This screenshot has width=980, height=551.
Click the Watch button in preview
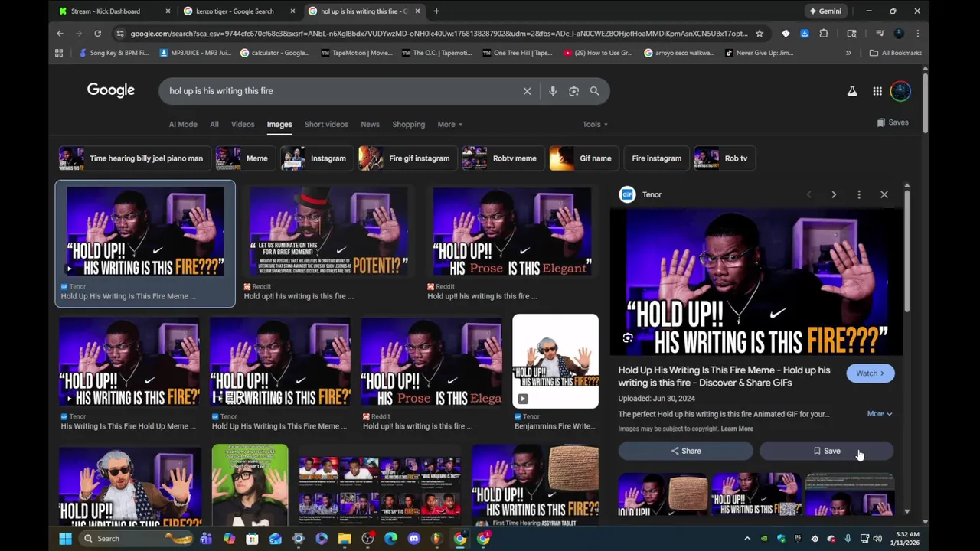point(871,373)
